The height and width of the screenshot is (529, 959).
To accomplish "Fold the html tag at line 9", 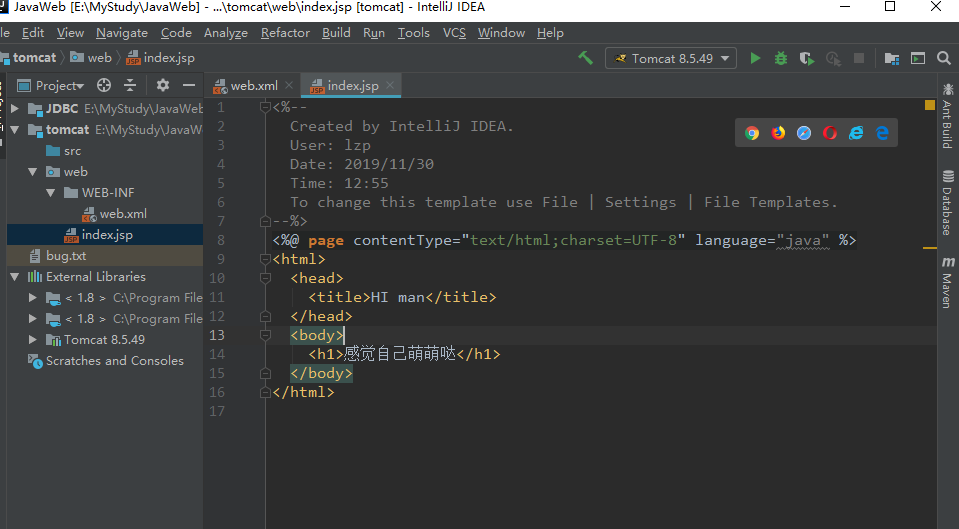I will point(265,259).
